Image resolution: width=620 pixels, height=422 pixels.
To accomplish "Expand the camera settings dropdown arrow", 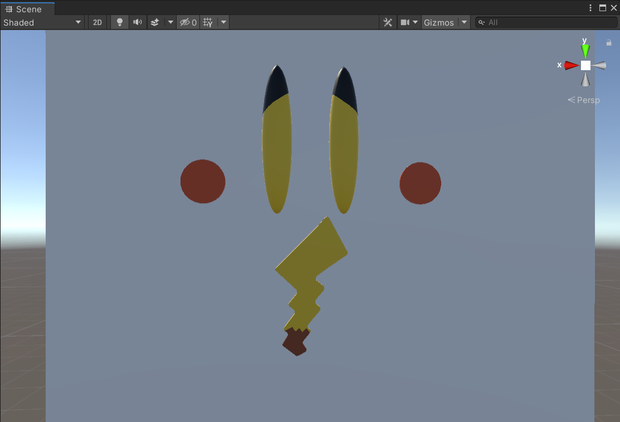I will click(x=415, y=23).
